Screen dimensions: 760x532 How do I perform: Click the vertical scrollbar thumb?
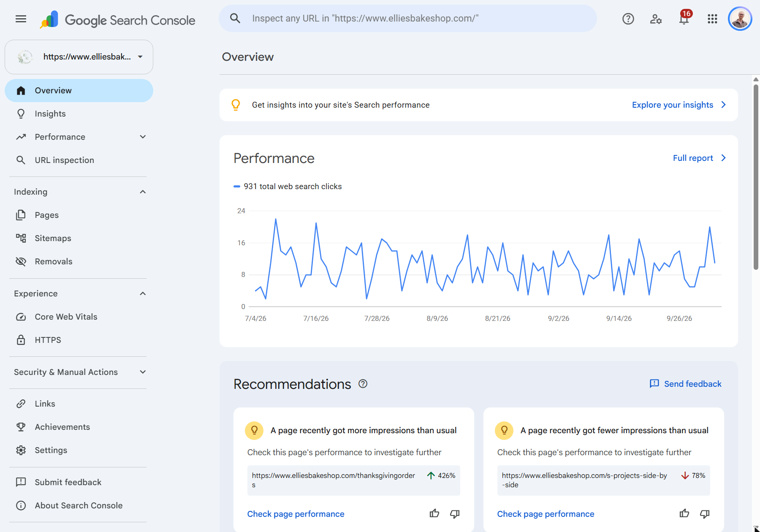(756, 177)
